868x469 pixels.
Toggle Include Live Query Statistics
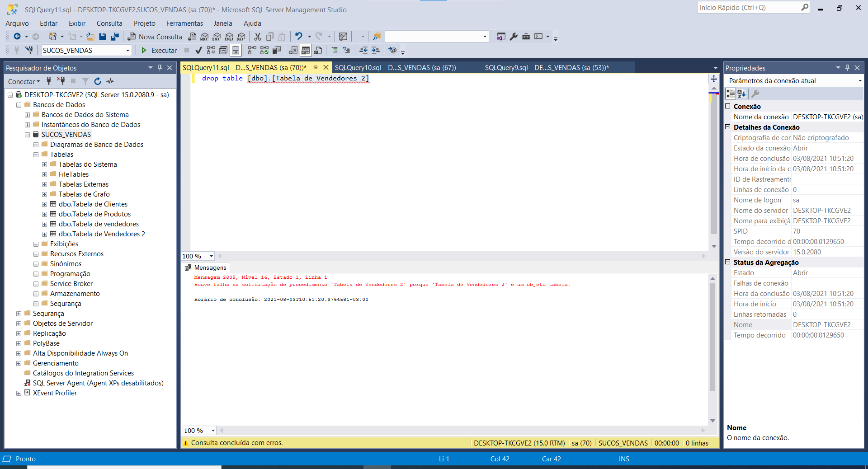264,50
